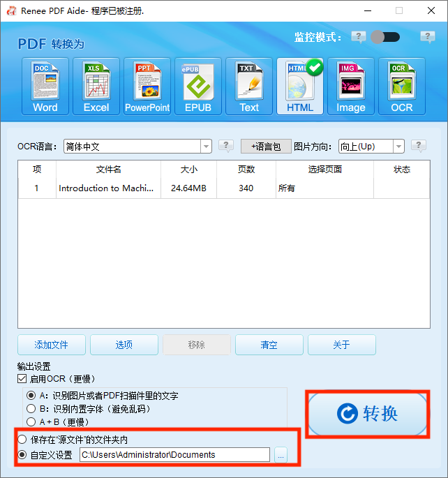Open help for OCR语言 setting
Viewport: 448px width, 478px height.
coord(226,146)
